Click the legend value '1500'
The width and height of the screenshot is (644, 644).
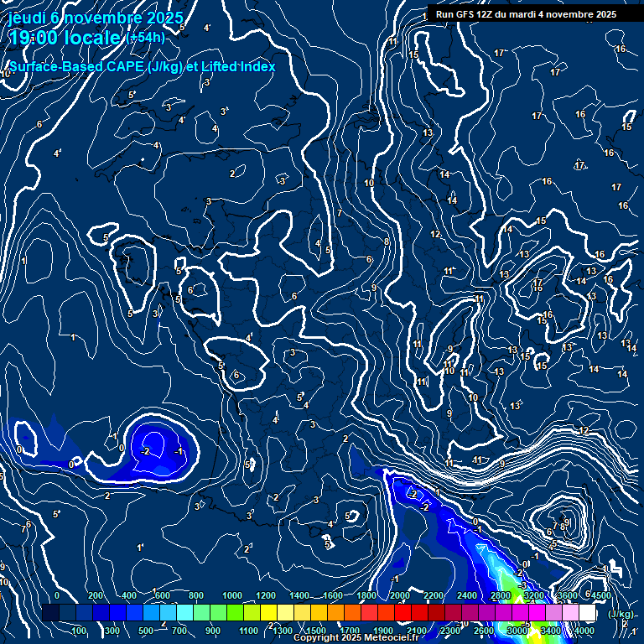point(316,631)
